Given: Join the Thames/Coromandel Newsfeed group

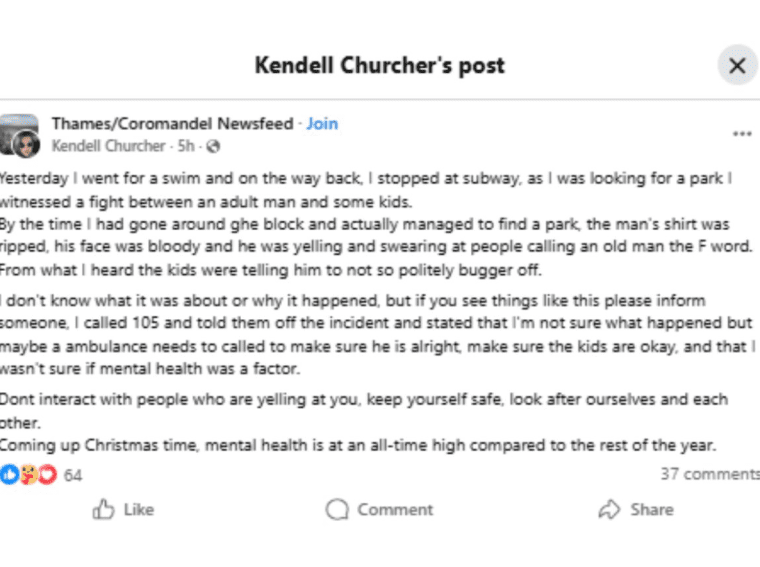Looking at the screenshot, I should coord(322,124).
